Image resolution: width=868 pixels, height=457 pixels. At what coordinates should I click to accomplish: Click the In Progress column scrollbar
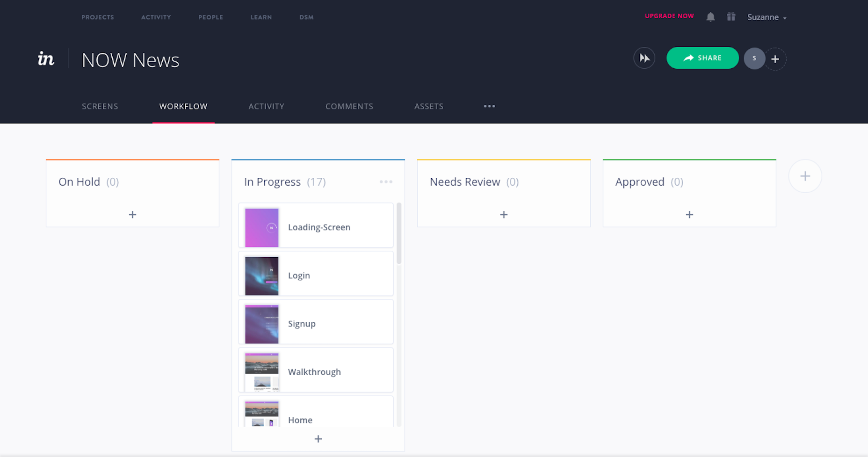pyautogui.click(x=399, y=234)
